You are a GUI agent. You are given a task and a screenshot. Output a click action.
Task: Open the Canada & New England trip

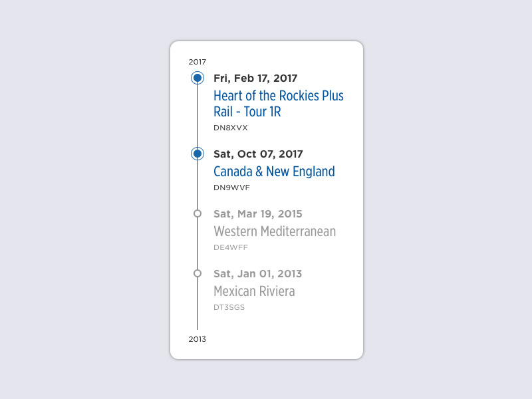coord(274,172)
